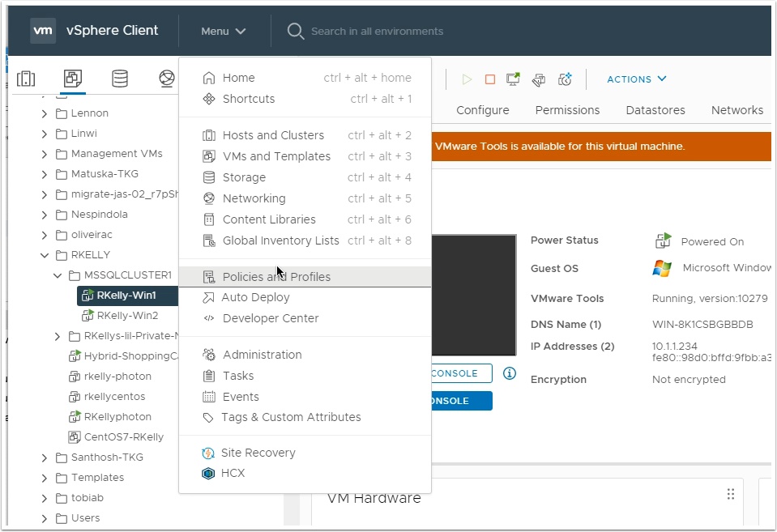Launch the remote console toolbar icon
The height and width of the screenshot is (532, 777).
(514, 79)
